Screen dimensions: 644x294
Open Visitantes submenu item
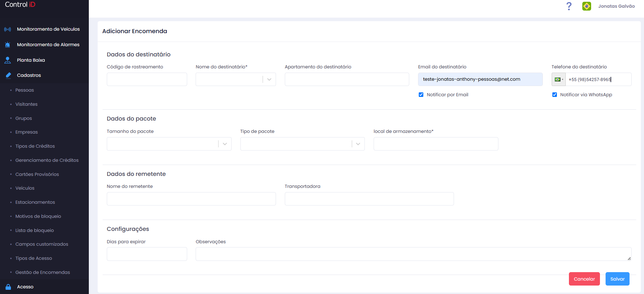26,104
